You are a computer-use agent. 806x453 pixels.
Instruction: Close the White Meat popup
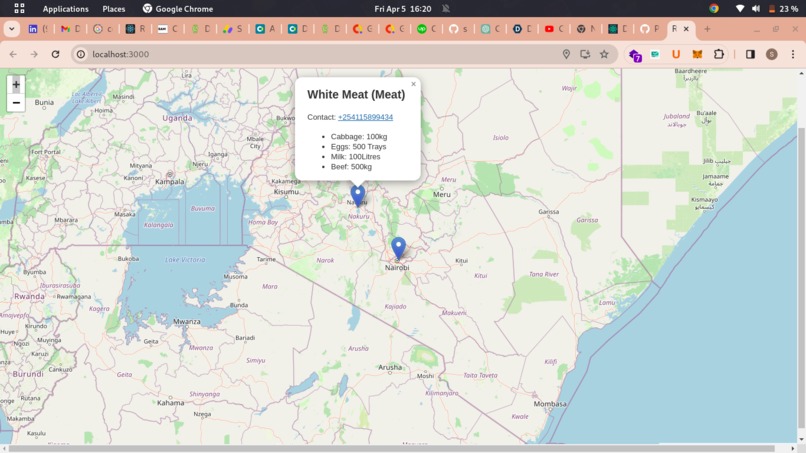413,84
